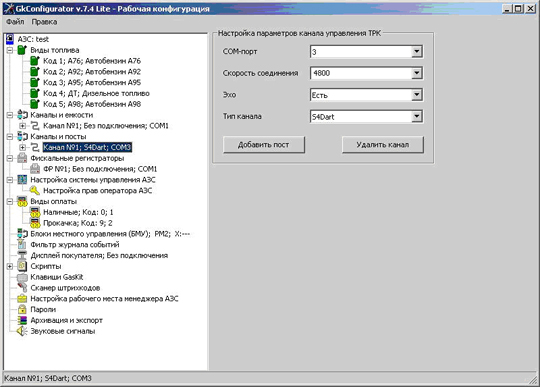Collapse the Каналы и емкости node
The image size is (540, 387).
tap(10, 115)
